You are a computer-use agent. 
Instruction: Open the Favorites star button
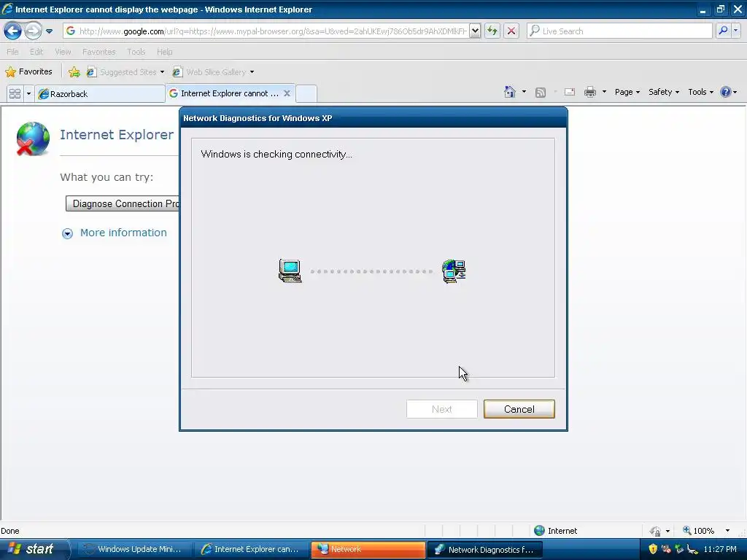pyautogui.click(x=28, y=72)
